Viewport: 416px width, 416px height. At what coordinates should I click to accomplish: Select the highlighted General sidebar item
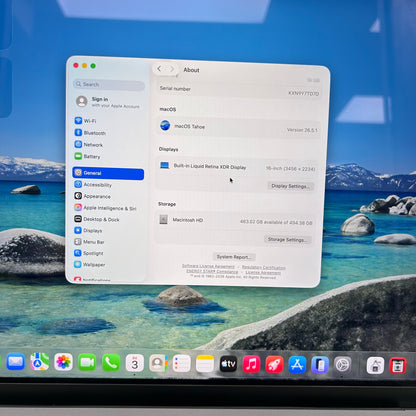pos(108,173)
